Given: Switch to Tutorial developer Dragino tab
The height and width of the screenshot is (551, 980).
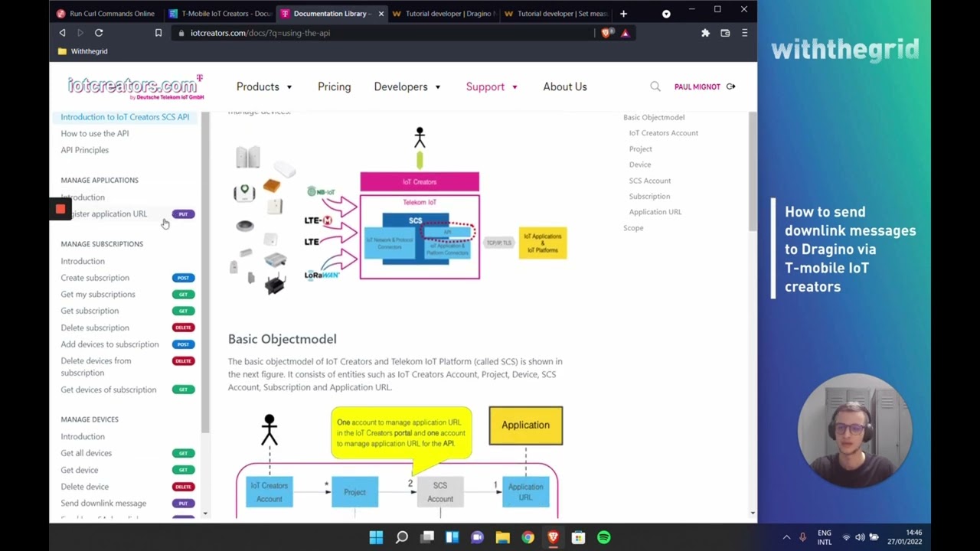Looking at the screenshot, I should 443,14.
